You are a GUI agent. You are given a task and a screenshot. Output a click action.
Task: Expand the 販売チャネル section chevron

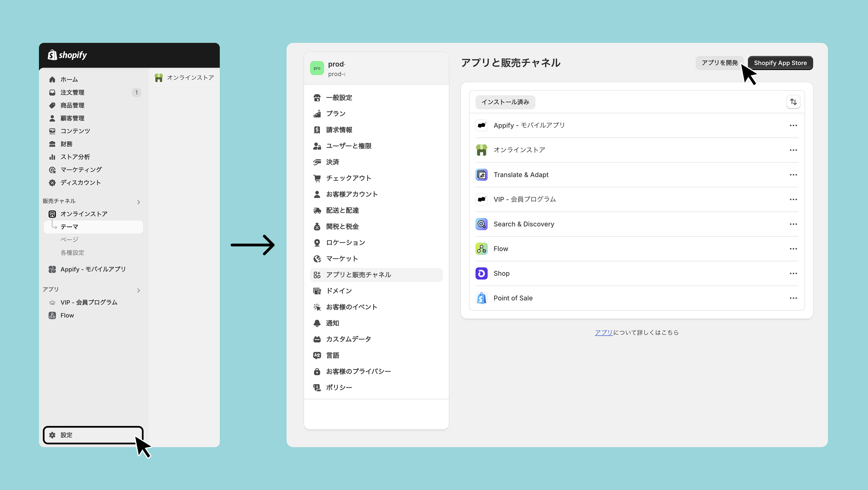pos(139,202)
